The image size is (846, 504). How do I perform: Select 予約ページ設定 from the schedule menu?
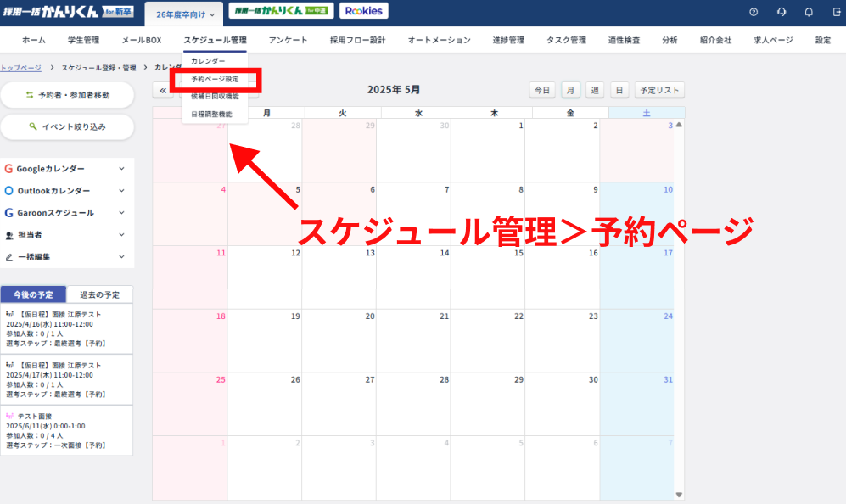(215, 79)
